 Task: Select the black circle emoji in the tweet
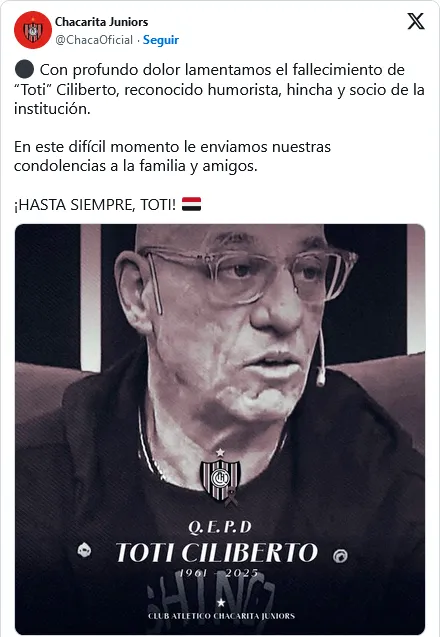coord(24,69)
